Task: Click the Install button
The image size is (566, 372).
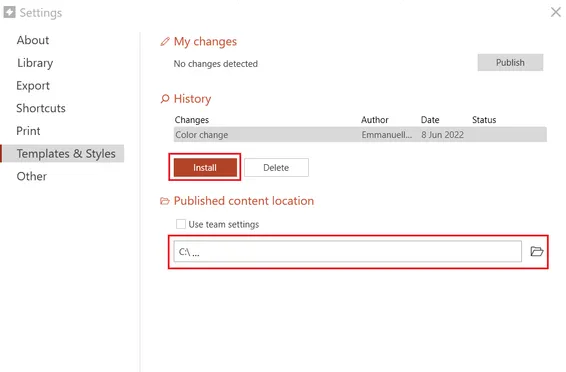Action: click(x=205, y=167)
